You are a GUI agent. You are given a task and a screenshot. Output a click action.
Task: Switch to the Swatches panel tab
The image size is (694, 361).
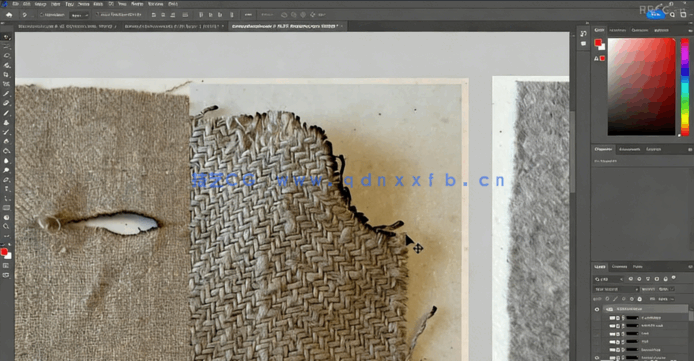point(617,30)
